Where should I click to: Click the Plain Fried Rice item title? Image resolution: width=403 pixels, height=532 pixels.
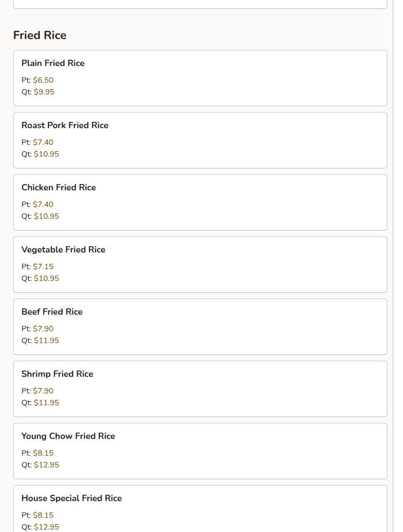53,63
